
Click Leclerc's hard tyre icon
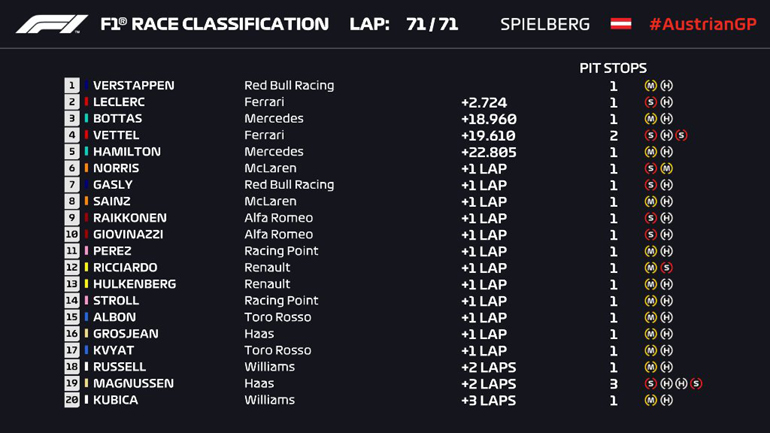pos(667,102)
